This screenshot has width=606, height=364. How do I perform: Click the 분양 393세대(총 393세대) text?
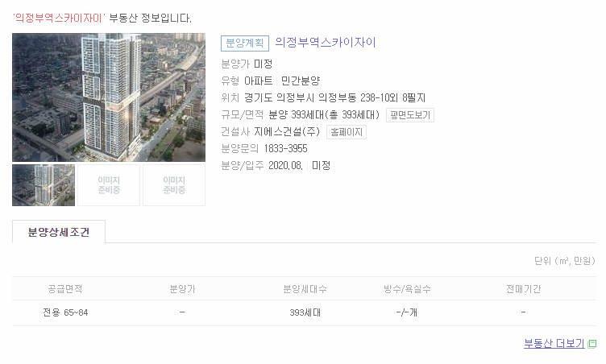tap(324, 115)
